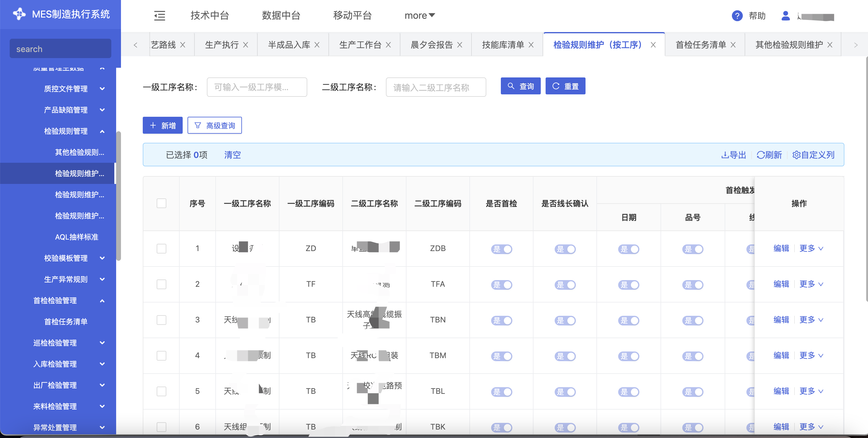
Task: Click the refresh (刷新) icon
Action: (761, 155)
